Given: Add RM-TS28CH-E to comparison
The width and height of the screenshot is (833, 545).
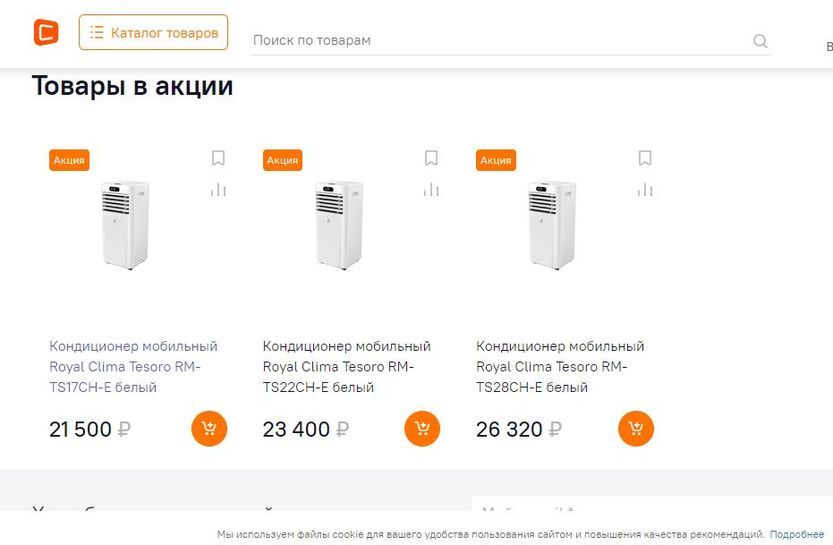Looking at the screenshot, I should (x=645, y=190).
